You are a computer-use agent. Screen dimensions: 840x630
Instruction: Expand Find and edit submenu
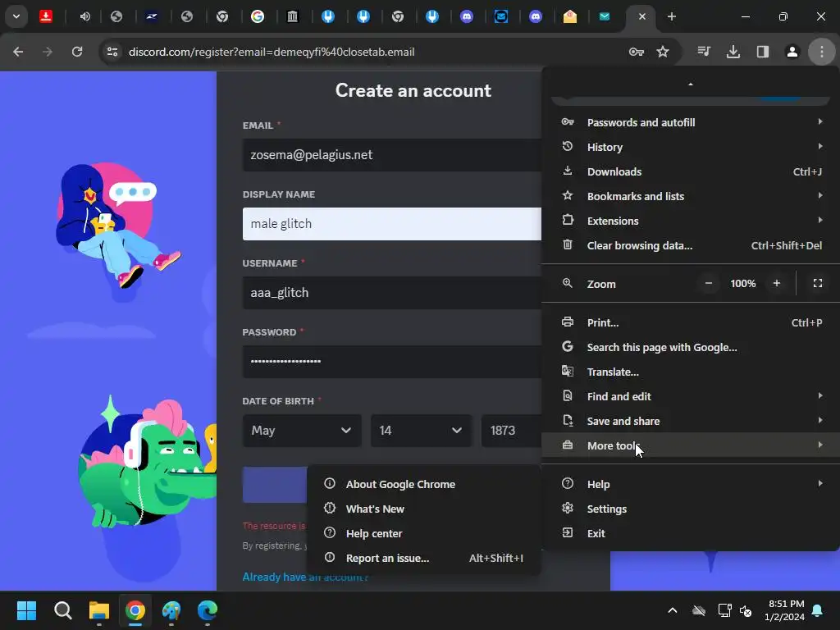[x=691, y=396]
